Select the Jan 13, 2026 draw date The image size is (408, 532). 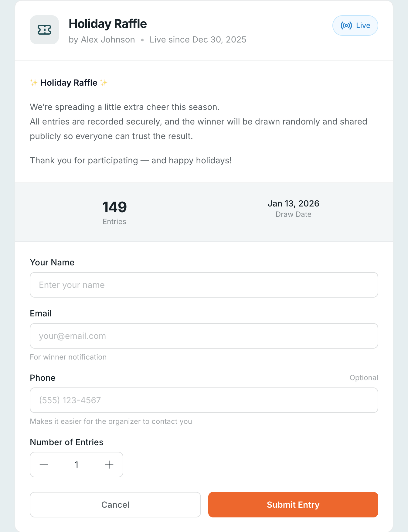click(x=294, y=203)
